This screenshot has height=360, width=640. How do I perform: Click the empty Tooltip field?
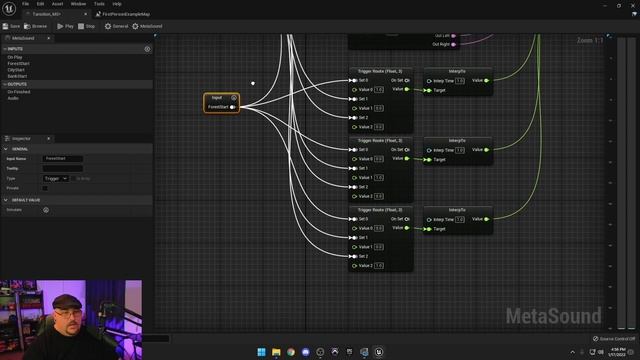62,169
